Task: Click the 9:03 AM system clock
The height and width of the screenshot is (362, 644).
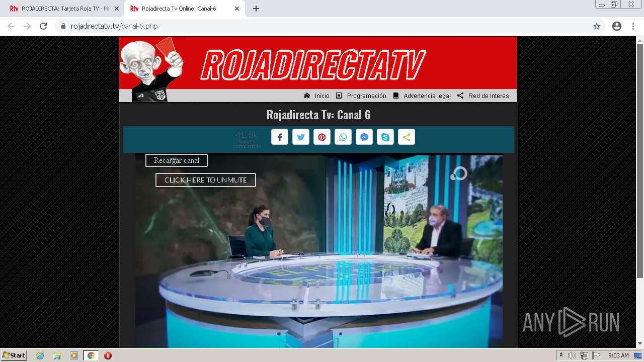Action: [618, 355]
